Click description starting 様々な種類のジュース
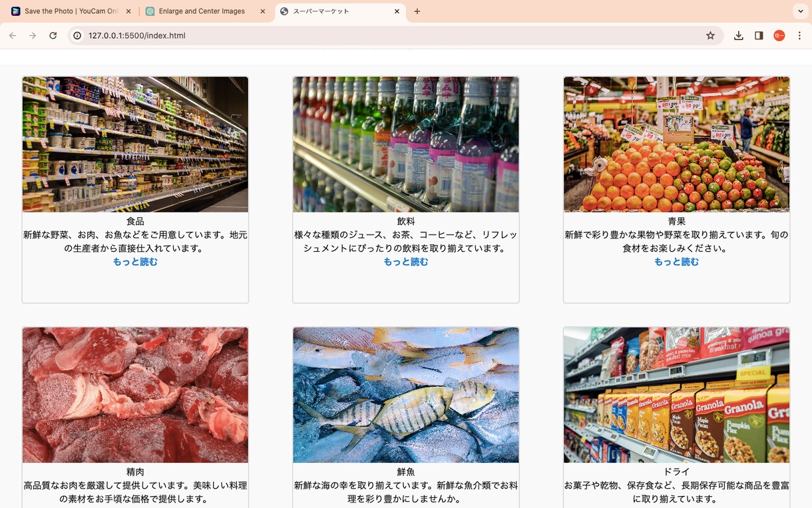 click(x=406, y=242)
